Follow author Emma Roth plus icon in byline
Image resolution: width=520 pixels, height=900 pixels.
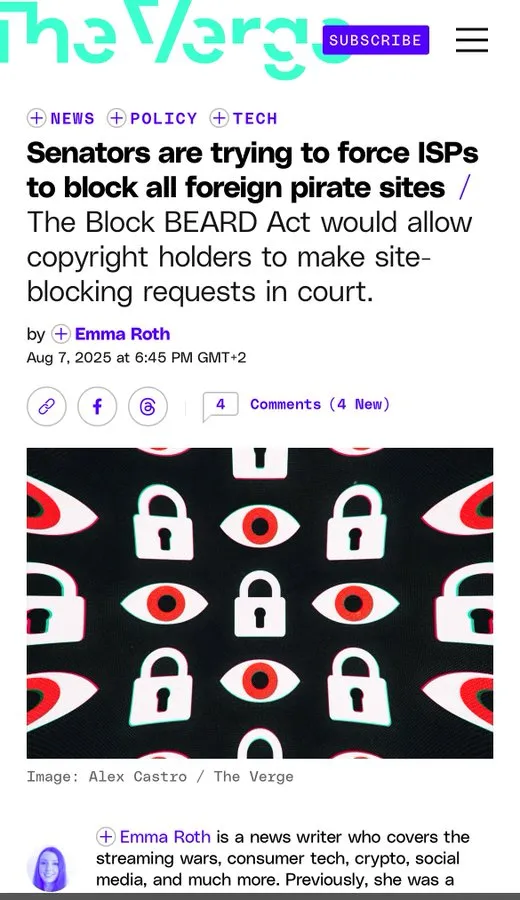[x=61, y=333]
